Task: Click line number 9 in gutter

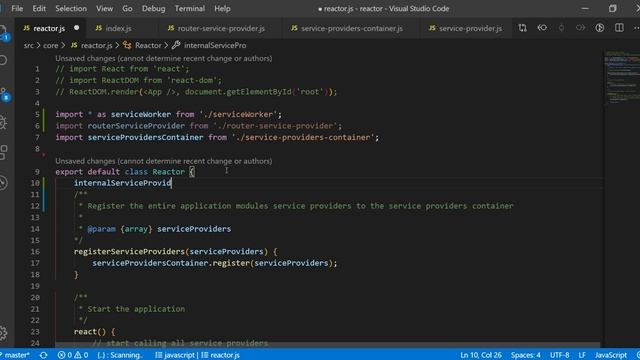Action: click(37, 172)
